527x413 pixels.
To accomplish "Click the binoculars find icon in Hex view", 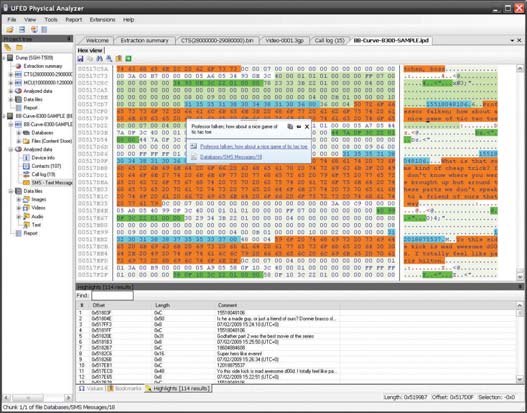I will [x=99, y=59].
